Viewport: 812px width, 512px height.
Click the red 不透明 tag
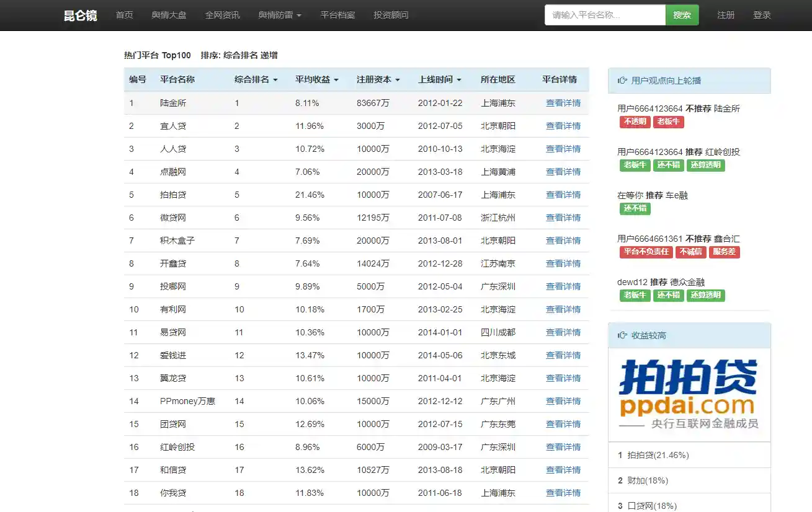[635, 121]
